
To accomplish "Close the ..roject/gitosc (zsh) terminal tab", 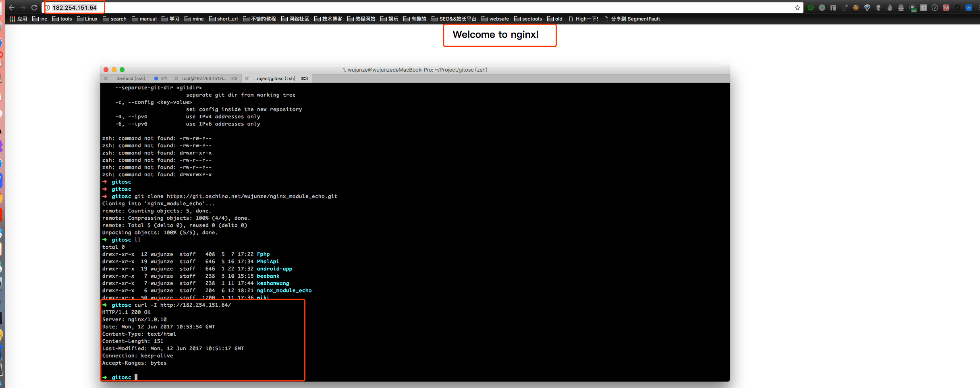I will tap(247, 78).
